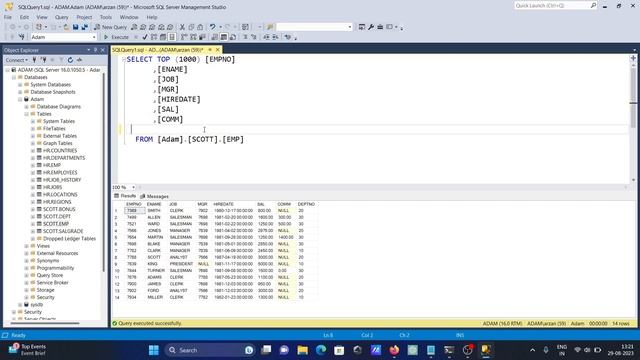640x360 pixels.
Task: Collapse the SELECT statement outline toggle
Action: point(124,60)
